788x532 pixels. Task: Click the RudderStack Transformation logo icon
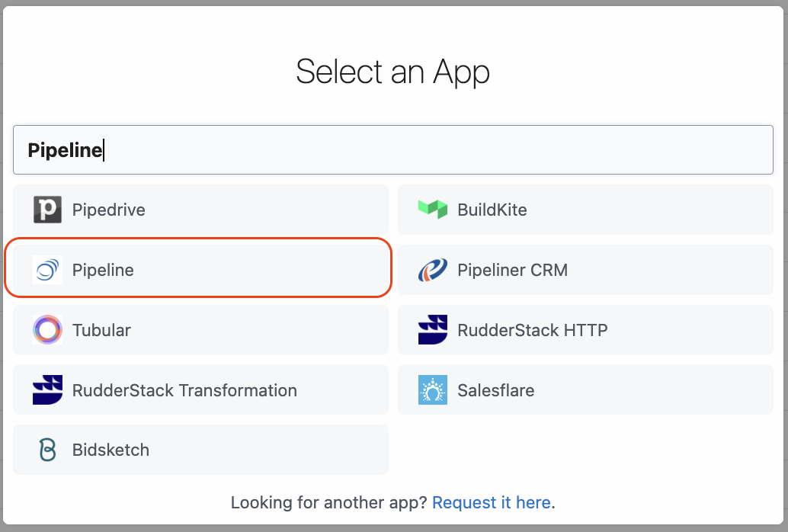click(48, 389)
